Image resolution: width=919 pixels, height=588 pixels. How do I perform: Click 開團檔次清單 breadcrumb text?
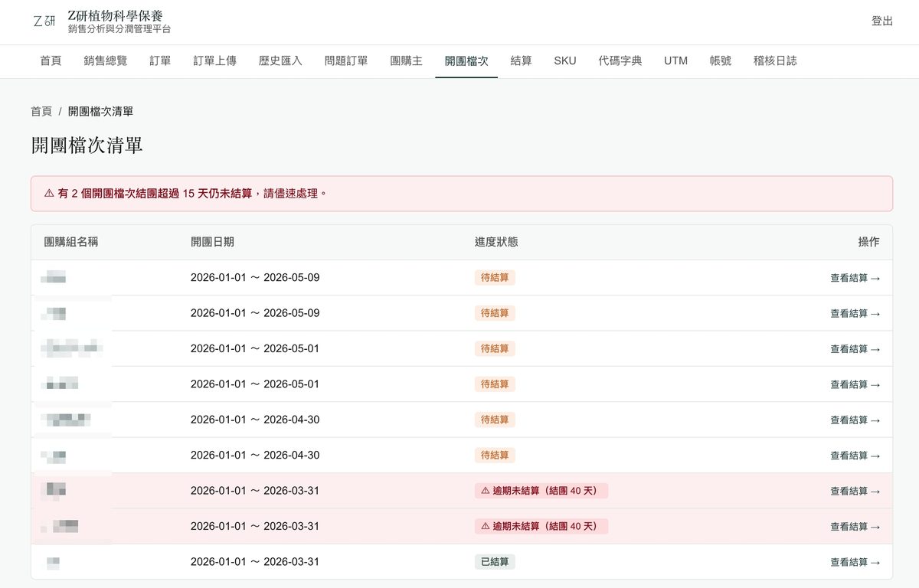tap(100, 112)
